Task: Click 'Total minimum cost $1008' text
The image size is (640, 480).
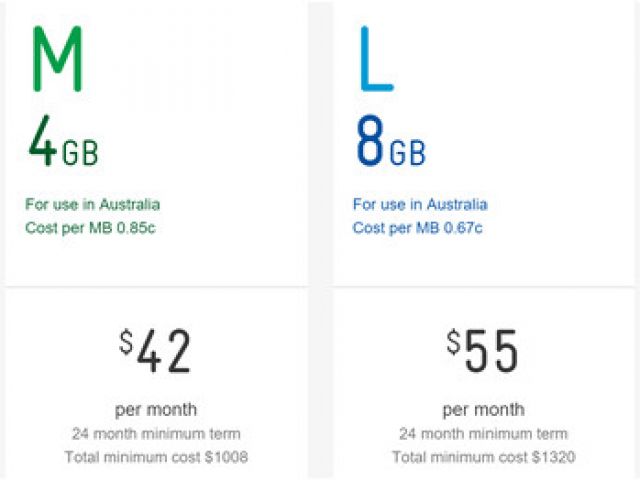Action: (x=156, y=457)
